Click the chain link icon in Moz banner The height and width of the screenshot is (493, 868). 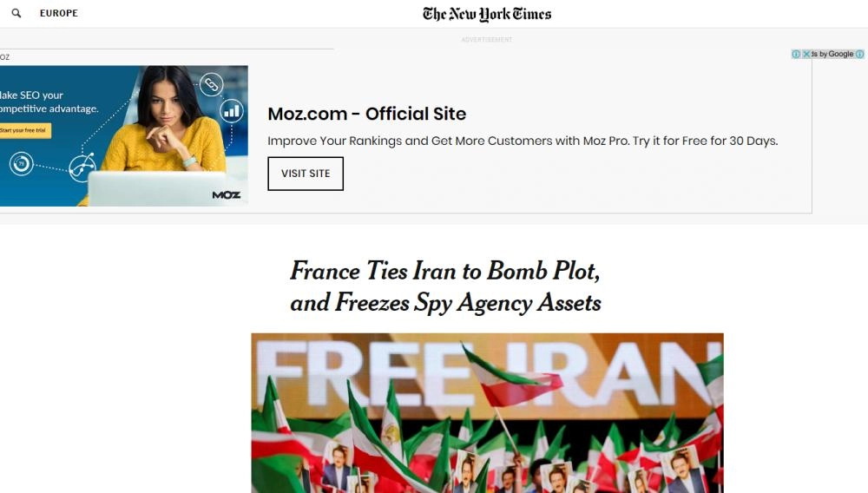pos(211,84)
